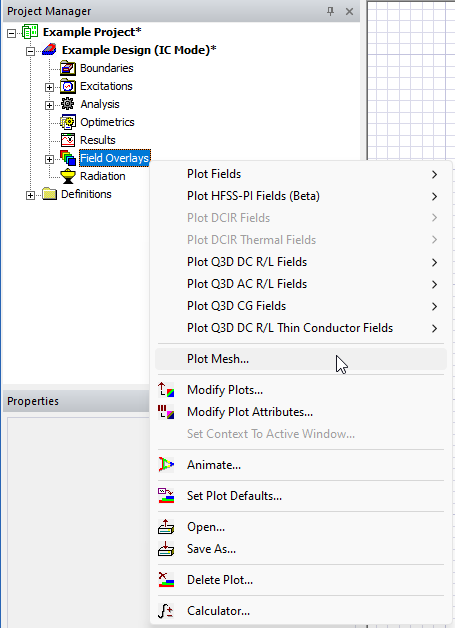Viewport: 455px width, 628px height.
Task: Click the Example Project icon
Action: pos(30,32)
